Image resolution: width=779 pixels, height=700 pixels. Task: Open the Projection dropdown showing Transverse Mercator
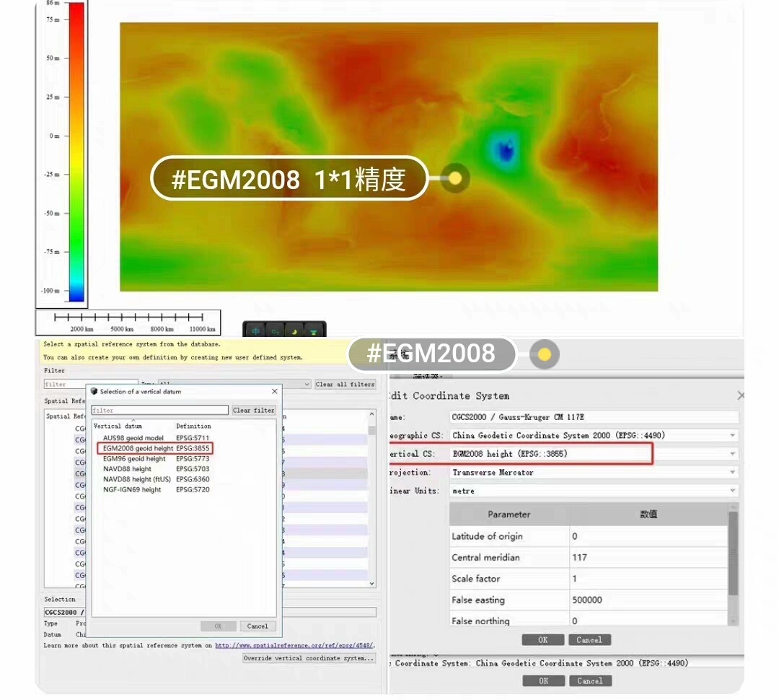(594, 472)
